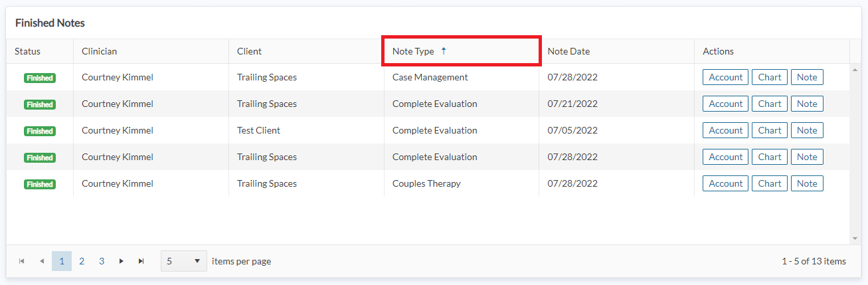Select page 3 in pagination
Viewport: 868px width, 285px height.
point(102,261)
